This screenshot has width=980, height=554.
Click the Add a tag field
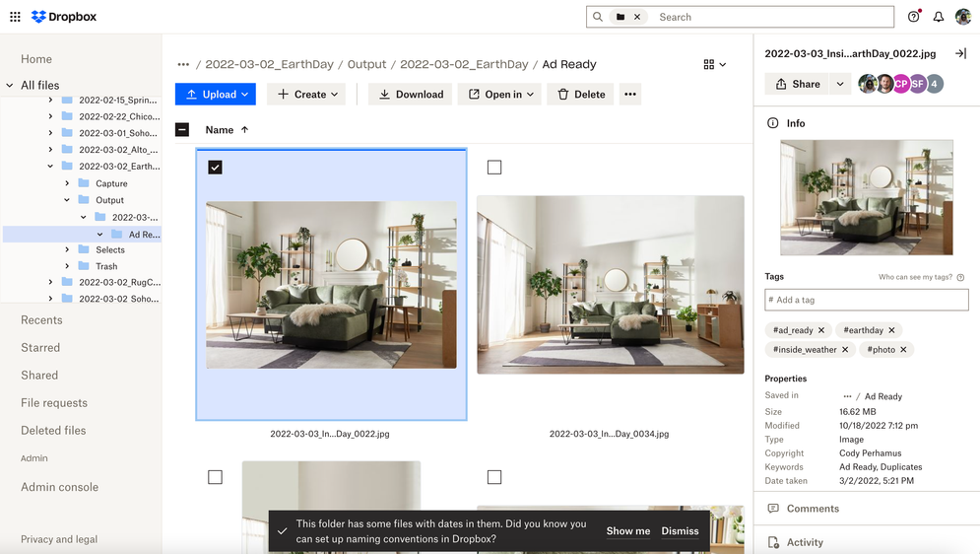[867, 300]
